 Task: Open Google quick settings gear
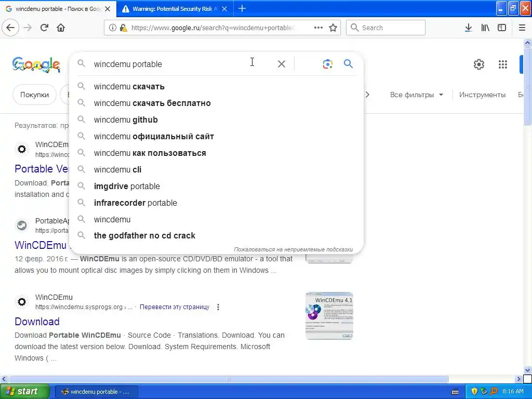pyautogui.click(x=478, y=64)
